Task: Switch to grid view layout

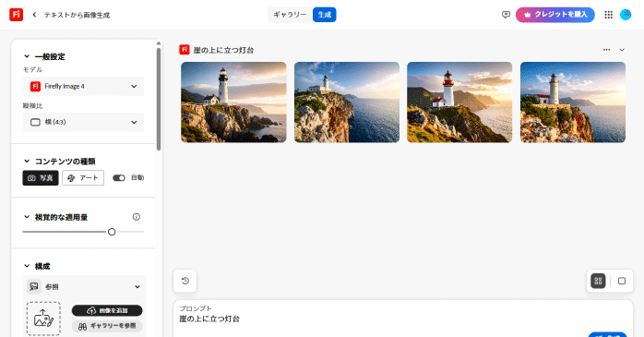Action: tap(598, 281)
